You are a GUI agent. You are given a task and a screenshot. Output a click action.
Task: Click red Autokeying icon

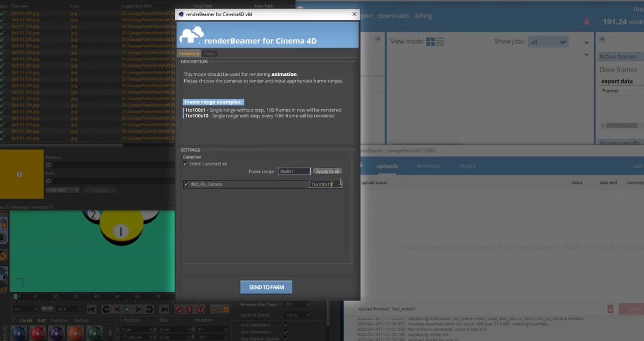tap(190, 309)
